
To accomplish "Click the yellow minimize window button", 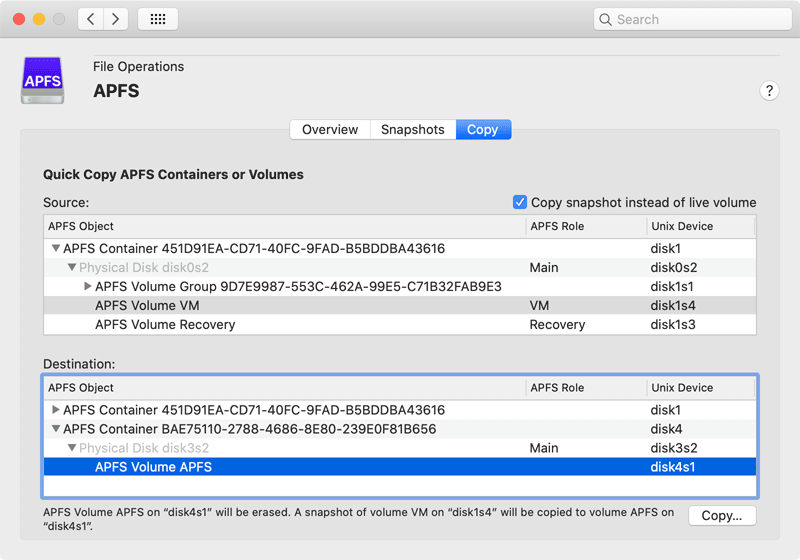I will 39,19.
